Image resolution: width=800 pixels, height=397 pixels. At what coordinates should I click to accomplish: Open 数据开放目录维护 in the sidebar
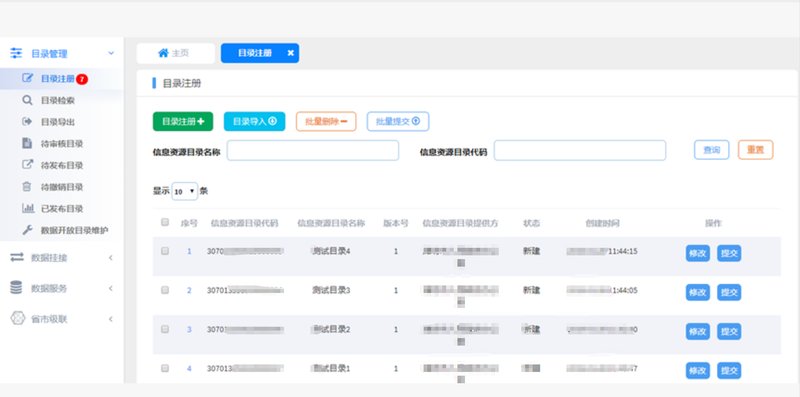(x=74, y=231)
